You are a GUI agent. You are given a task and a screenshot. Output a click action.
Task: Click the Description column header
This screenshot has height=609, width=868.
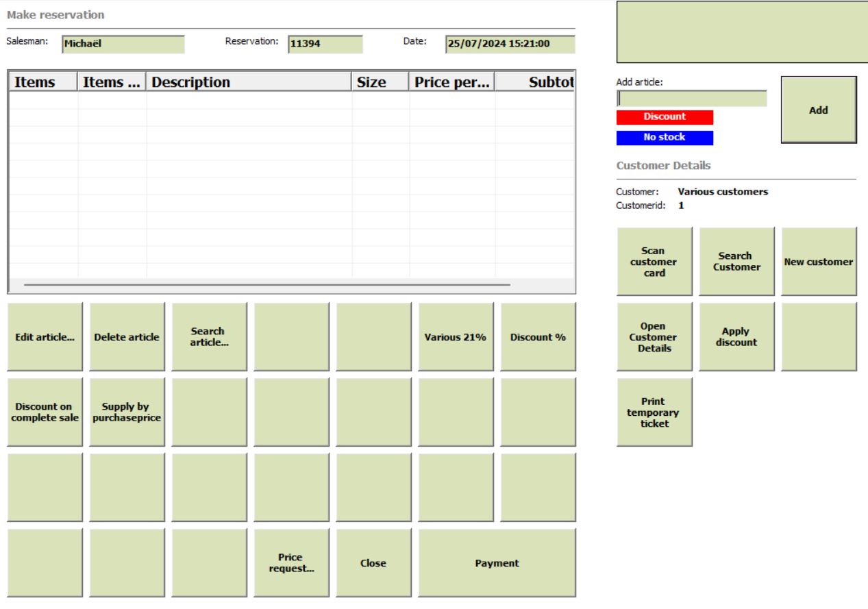249,82
